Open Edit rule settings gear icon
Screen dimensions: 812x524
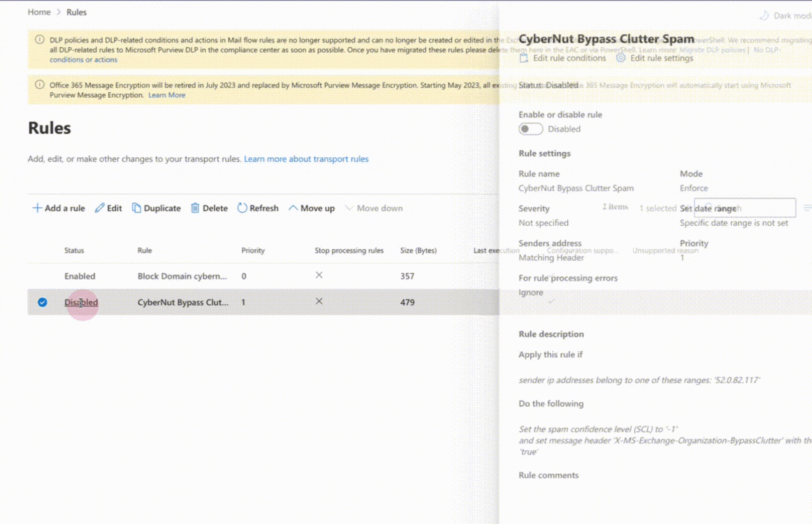pos(621,58)
